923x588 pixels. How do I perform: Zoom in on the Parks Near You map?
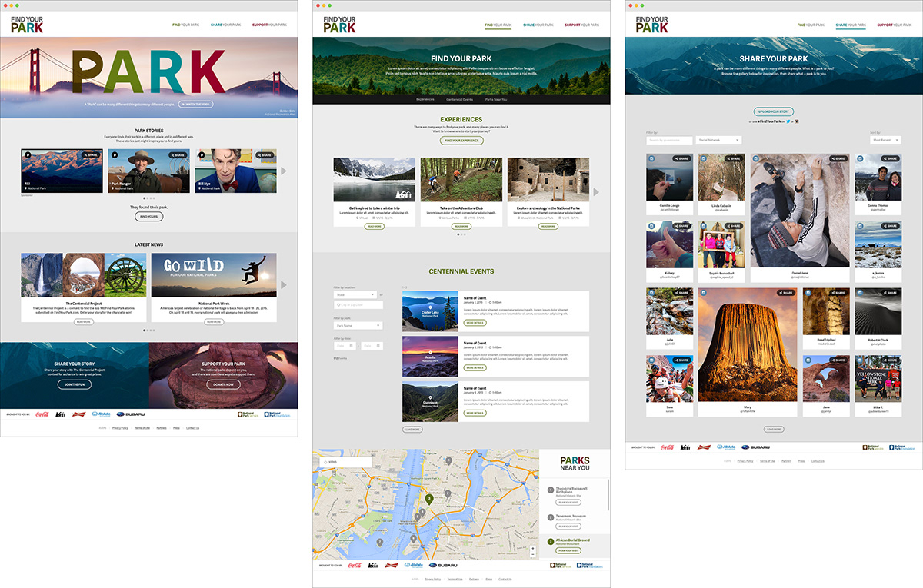[x=533, y=549]
